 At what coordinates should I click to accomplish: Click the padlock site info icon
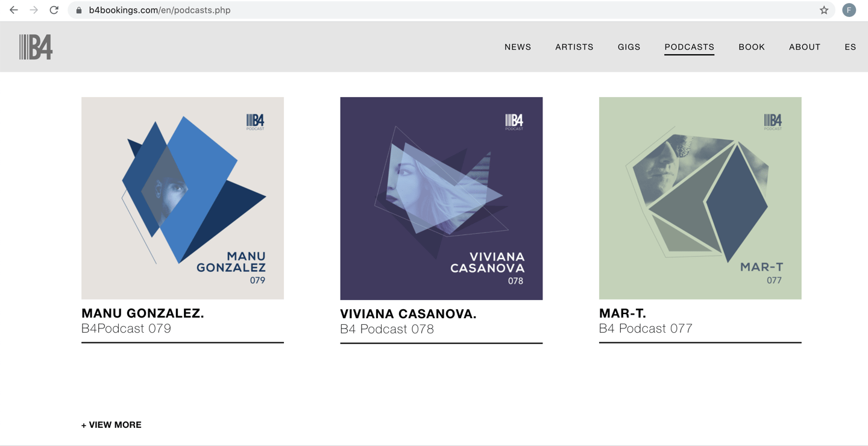point(79,10)
